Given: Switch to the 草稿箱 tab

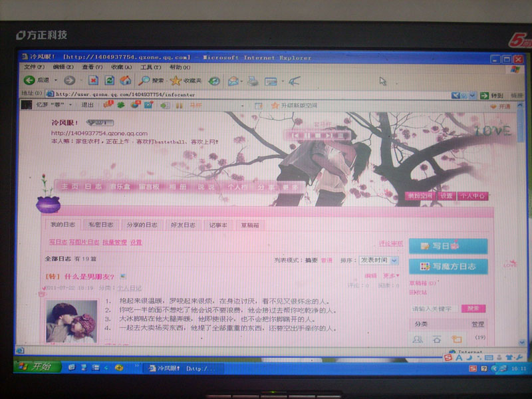Looking at the screenshot, I should point(250,225).
